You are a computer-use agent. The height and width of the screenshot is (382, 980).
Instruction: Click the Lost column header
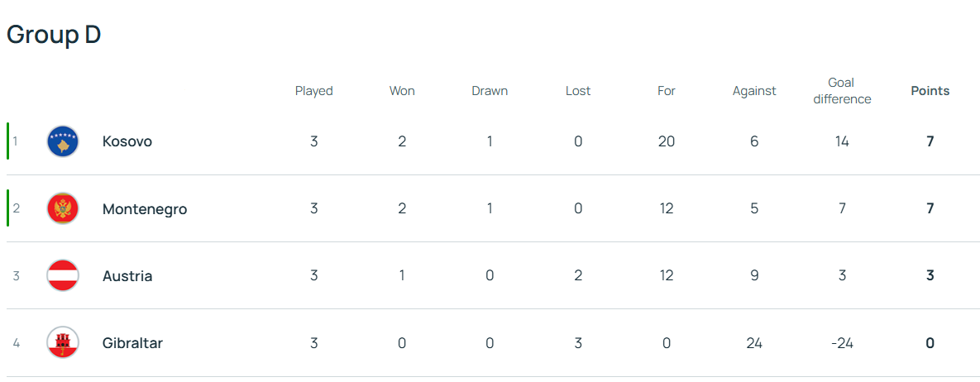578,91
